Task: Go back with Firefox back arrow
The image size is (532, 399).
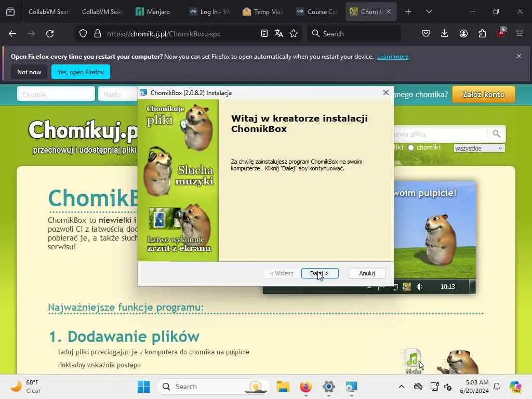Action: point(12,34)
